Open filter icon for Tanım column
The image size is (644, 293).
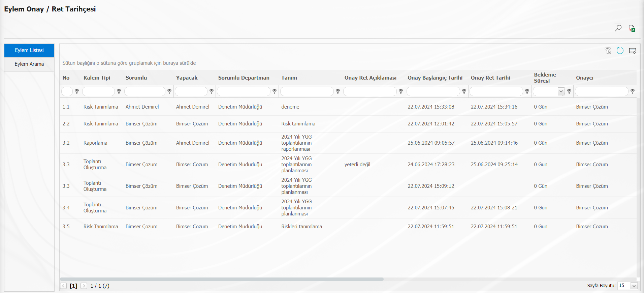(x=338, y=91)
